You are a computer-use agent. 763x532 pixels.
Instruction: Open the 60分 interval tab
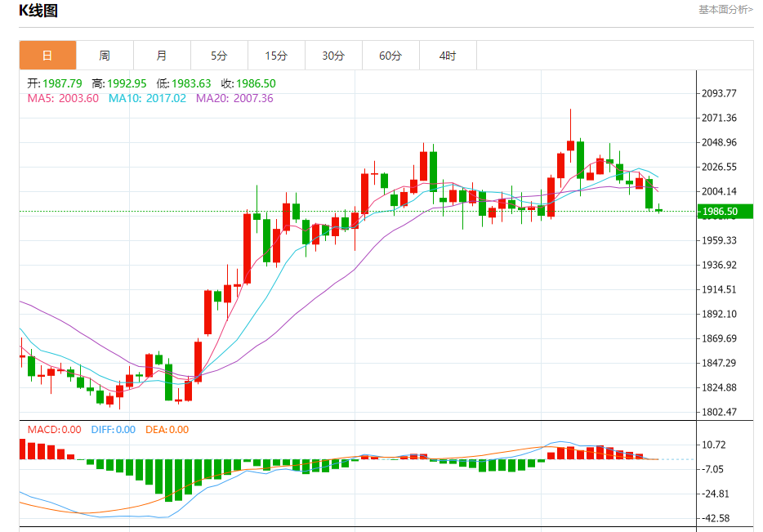coord(390,56)
